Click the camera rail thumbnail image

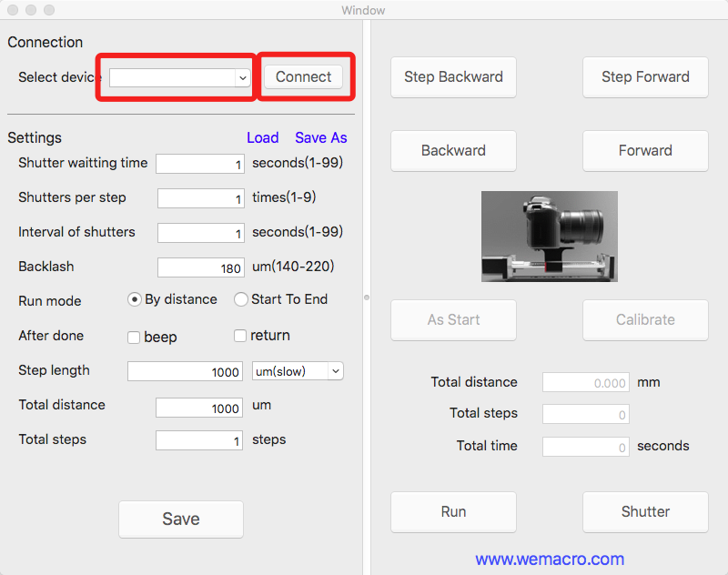(550, 237)
